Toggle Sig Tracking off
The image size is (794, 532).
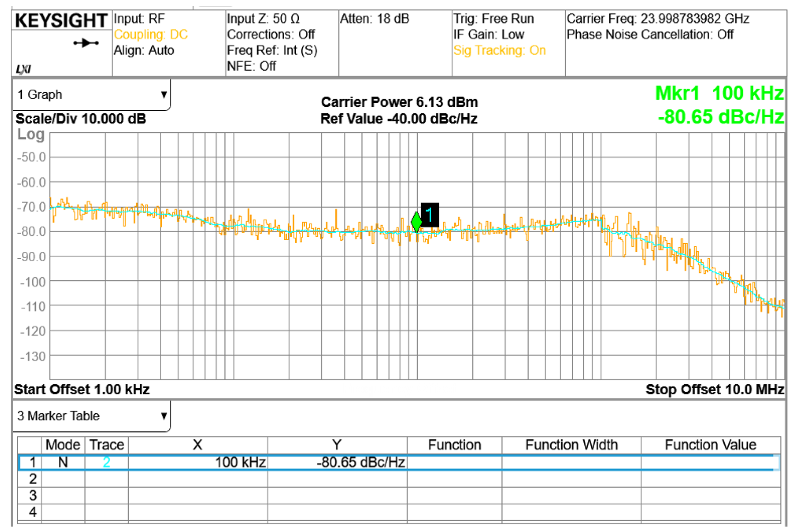499,50
